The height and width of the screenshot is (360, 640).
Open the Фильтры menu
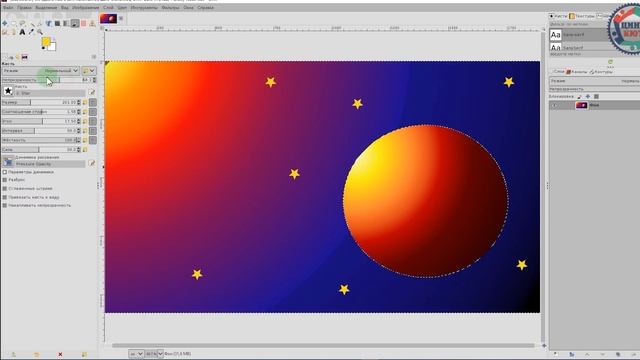coord(170,7)
